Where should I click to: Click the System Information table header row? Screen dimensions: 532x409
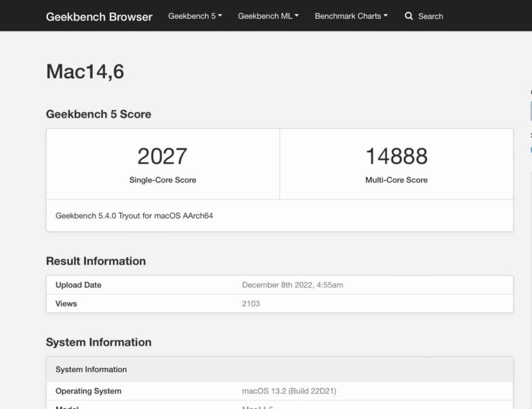click(x=280, y=370)
